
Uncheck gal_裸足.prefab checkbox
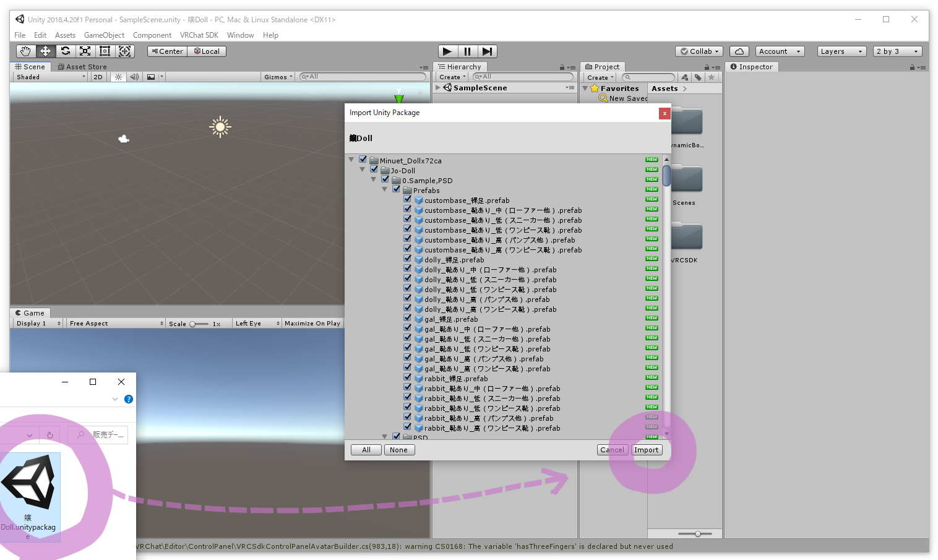tap(408, 317)
